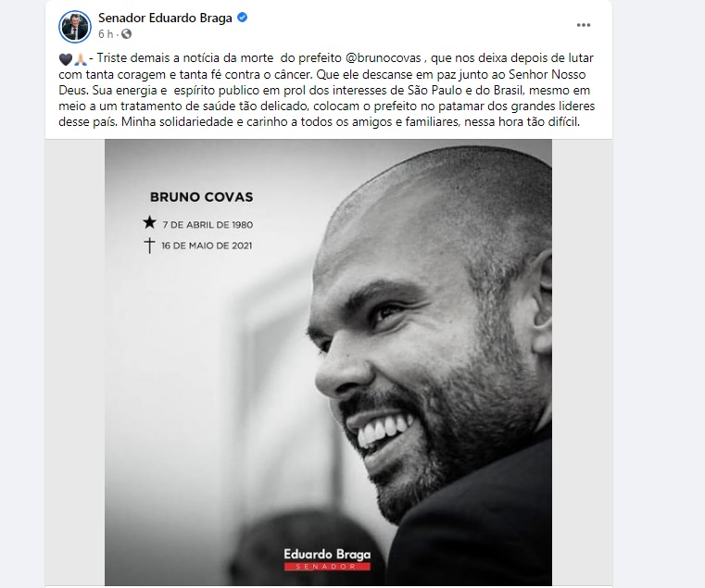Click the 16 DE MAIO DE 2021 text
This screenshot has width=705, height=588.
207,246
